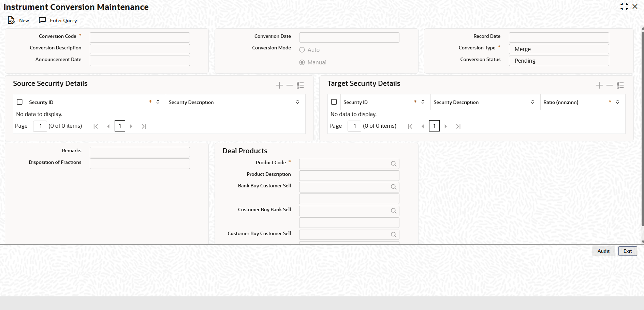This screenshot has width=644, height=310.
Task: Sort Target table by Ratio column
Action: (x=617, y=102)
